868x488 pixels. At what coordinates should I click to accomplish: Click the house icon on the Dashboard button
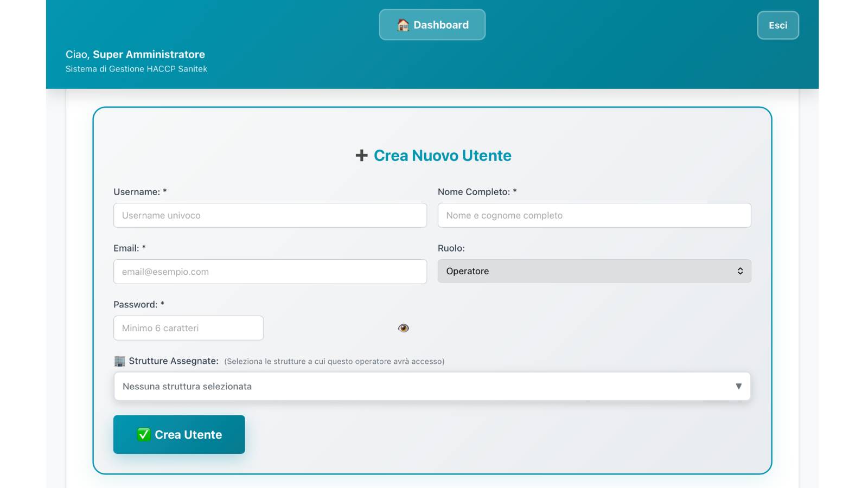tap(403, 24)
